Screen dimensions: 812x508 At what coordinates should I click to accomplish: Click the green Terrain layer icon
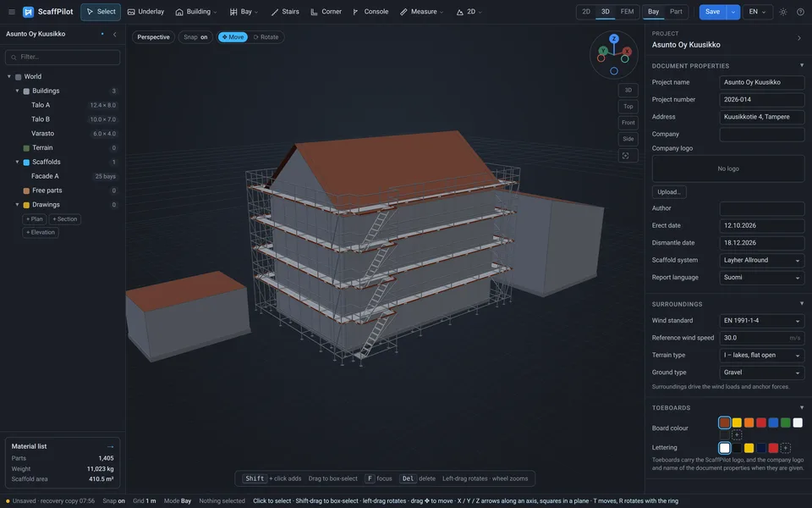(x=26, y=148)
